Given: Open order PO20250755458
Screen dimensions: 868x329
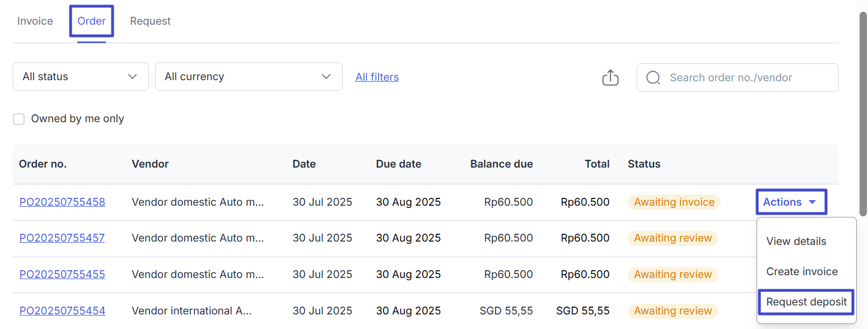Looking at the screenshot, I should point(62,202).
